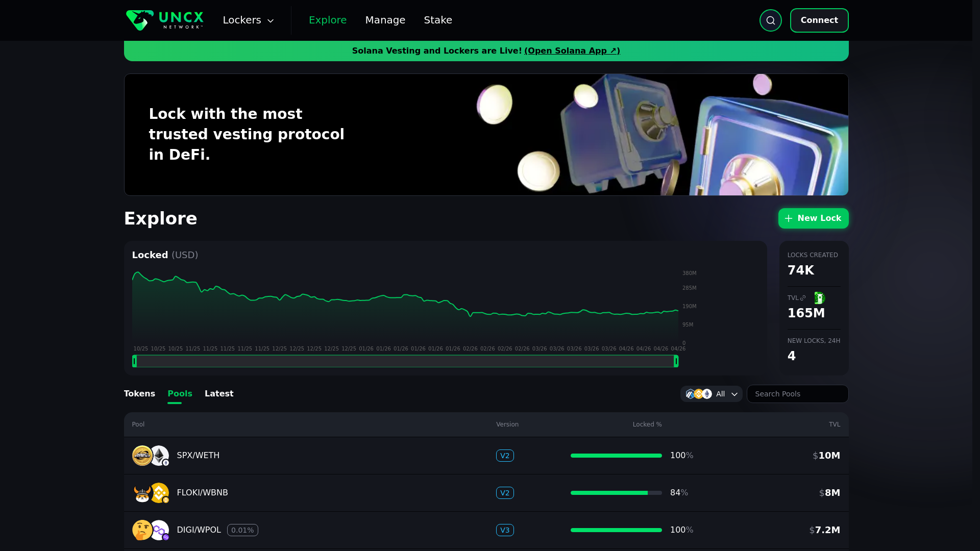Viewport: 980px width, 551px height.
Task: Click the green UNCX badge beside TVL
Action: pyautogui.click(x=819, y=298)
